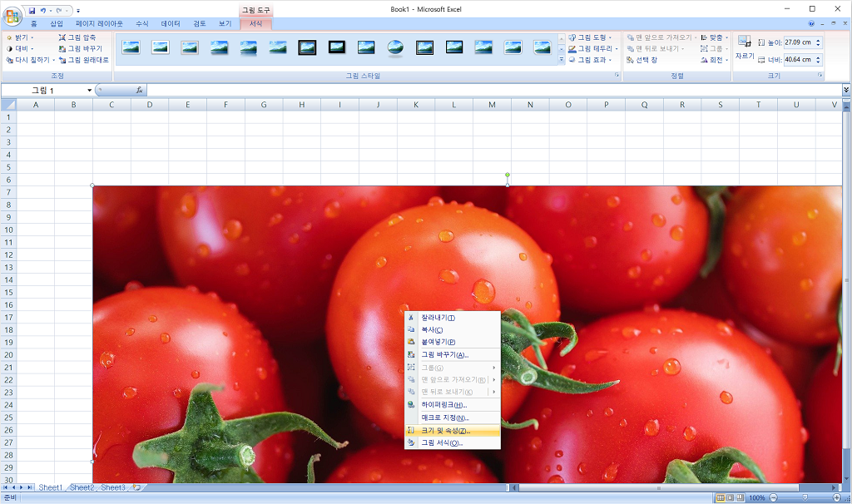Choose 복사 in the context menu
Screen dimensions: 852x504
tap(452, 329)
